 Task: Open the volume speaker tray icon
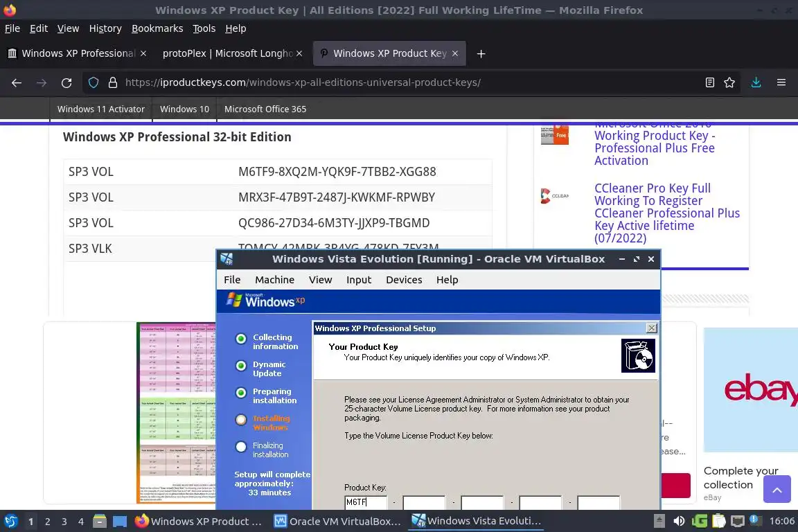[x=679, y=521]
